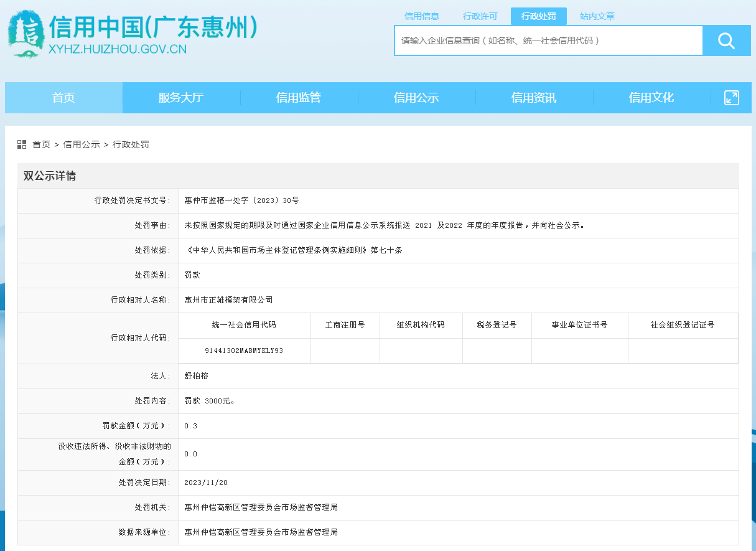This screenshot has width=756, height=551.
Task: Open the 服务大厅 navigation menu
Action: coord(181,98)
